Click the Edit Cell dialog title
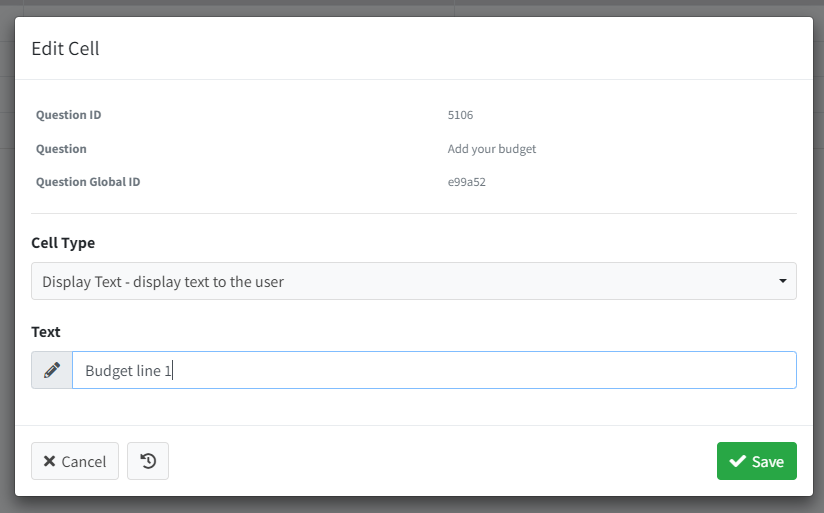The image size is (824, 513). coord(65,48)
